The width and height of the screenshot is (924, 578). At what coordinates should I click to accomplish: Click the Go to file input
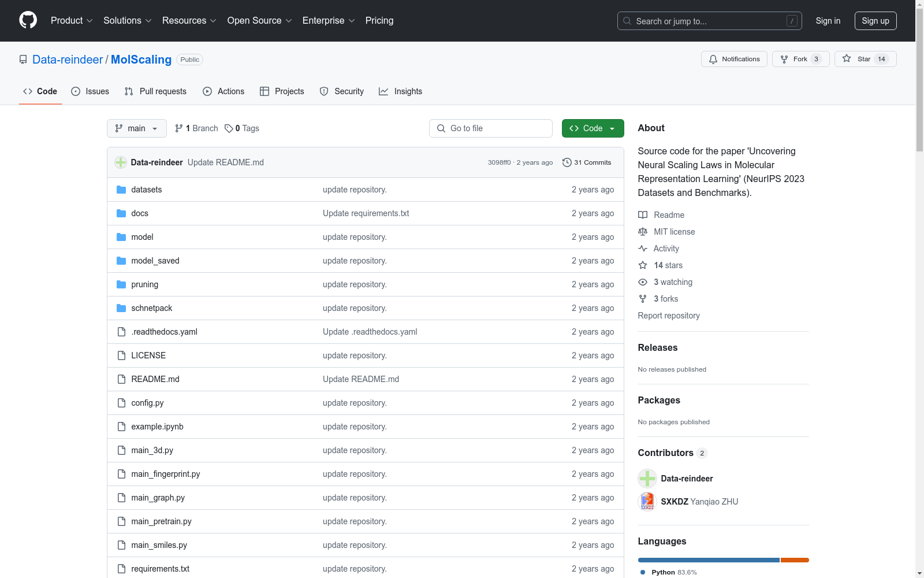491,128
